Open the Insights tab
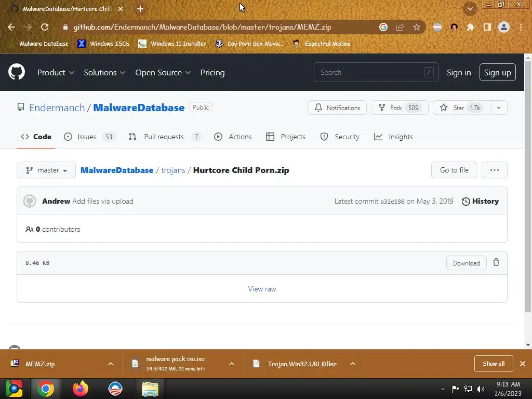This screenshot has width=532, height=399. [393, 137]
